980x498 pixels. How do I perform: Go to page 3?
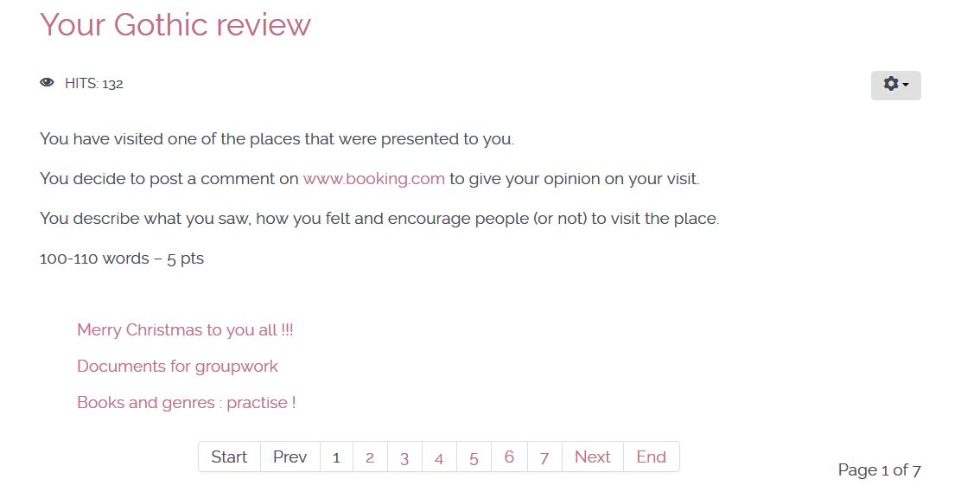[x=404, y=457]
